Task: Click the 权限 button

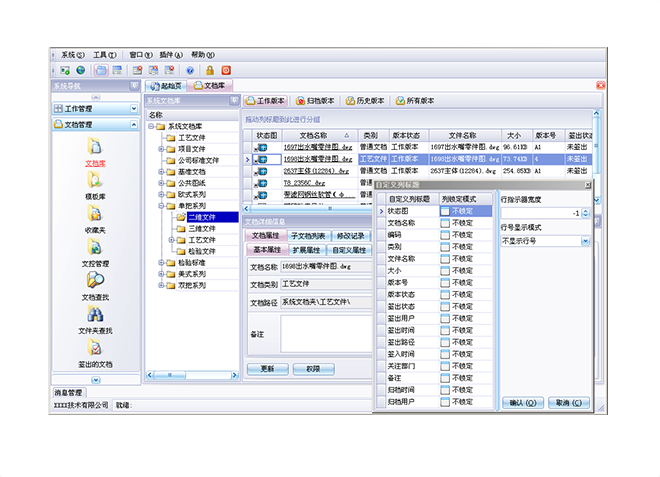Action: coord(313,369)
